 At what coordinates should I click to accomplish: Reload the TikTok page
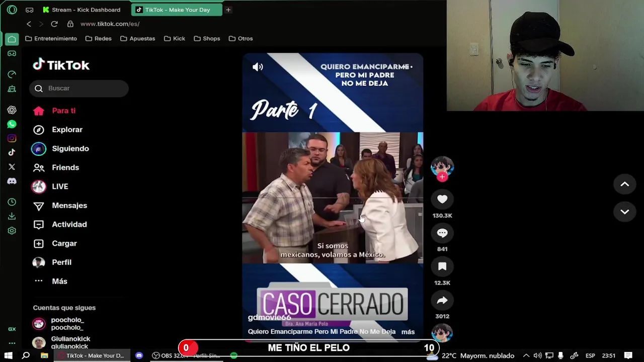(54, 24)
